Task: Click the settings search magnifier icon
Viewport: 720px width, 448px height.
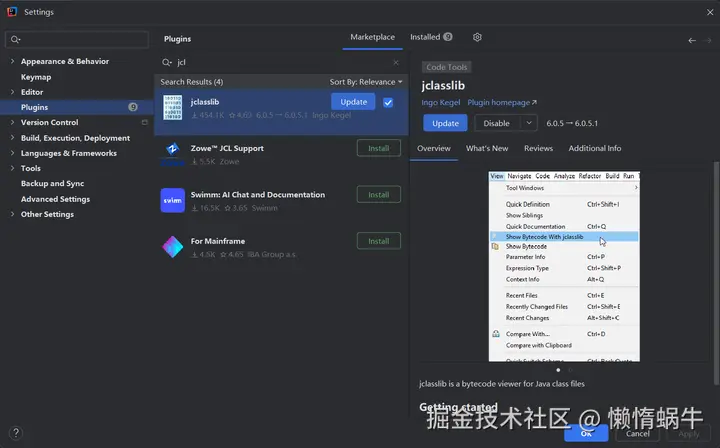Action: 15,39
